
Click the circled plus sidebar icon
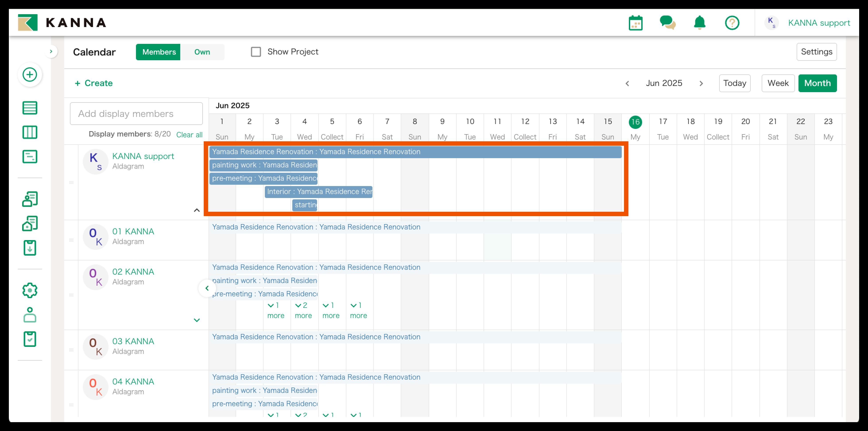coord(30,74)
